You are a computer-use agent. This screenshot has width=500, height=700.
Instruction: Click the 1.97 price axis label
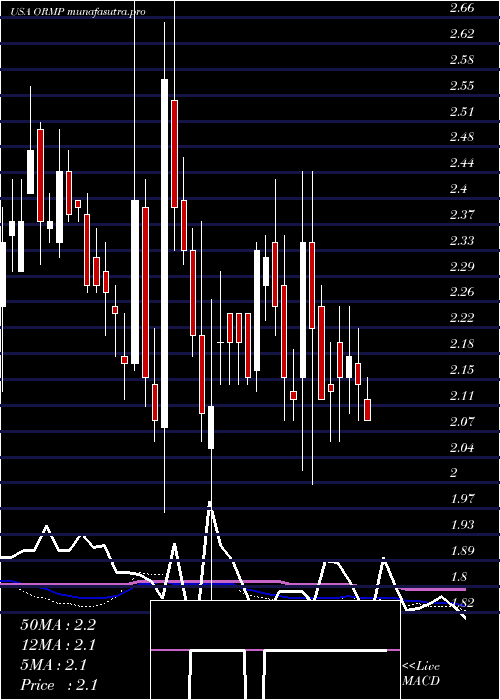462,499
